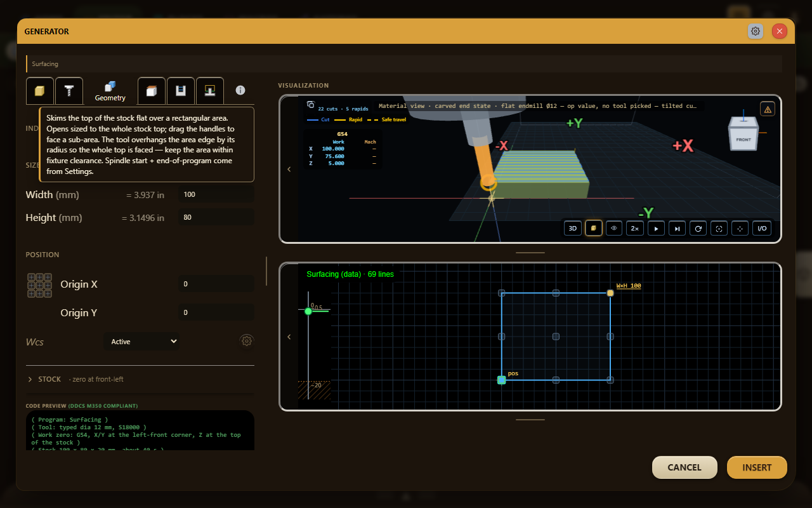Play the toolpath simulation
This screenshot has height=508, width=812.
tap(657, 228)
